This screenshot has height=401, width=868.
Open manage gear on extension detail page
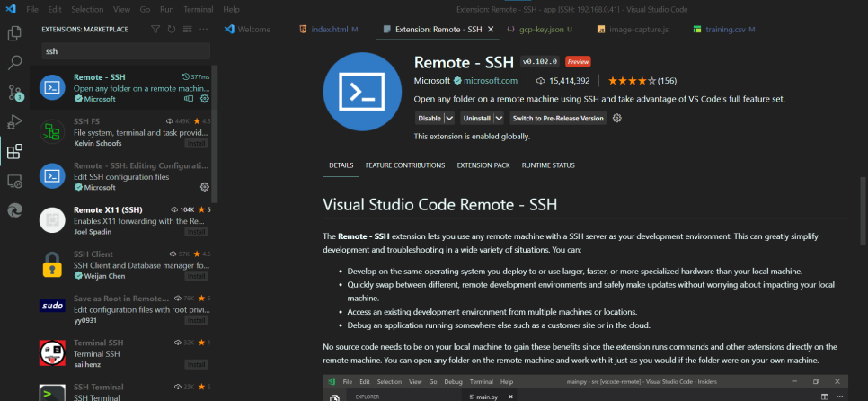[x=618, y=118]
